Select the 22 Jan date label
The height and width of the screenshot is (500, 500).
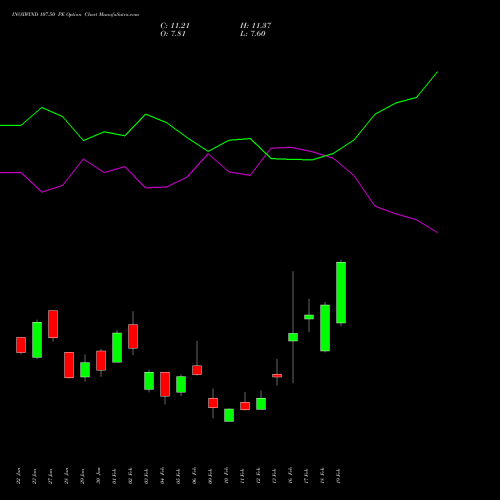[x=18, y=476]
